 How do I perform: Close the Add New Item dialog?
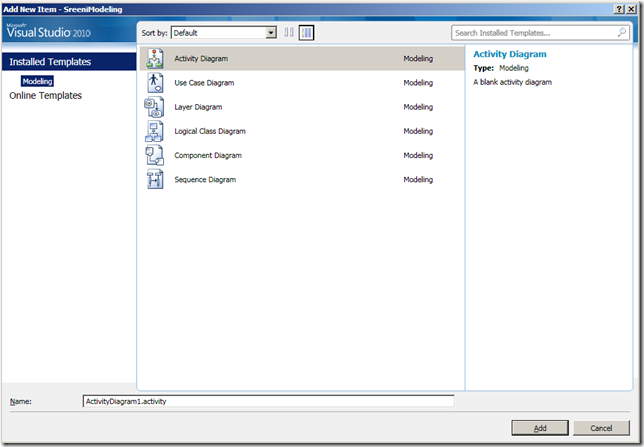(631, 9)
